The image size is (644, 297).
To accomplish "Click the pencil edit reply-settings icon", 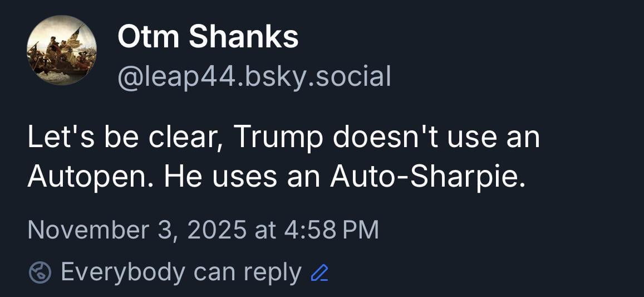I will [x=319, y=273].
